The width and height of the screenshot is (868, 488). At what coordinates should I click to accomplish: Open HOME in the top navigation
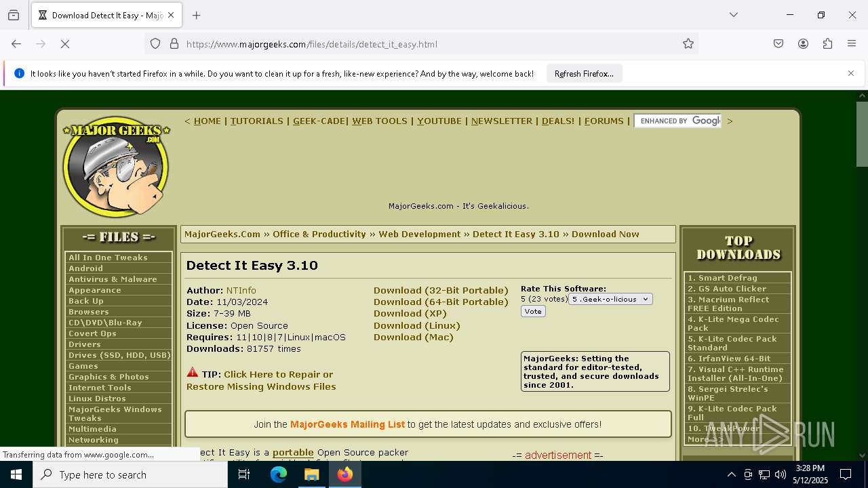pyautogui.click(x=208, y=121)
